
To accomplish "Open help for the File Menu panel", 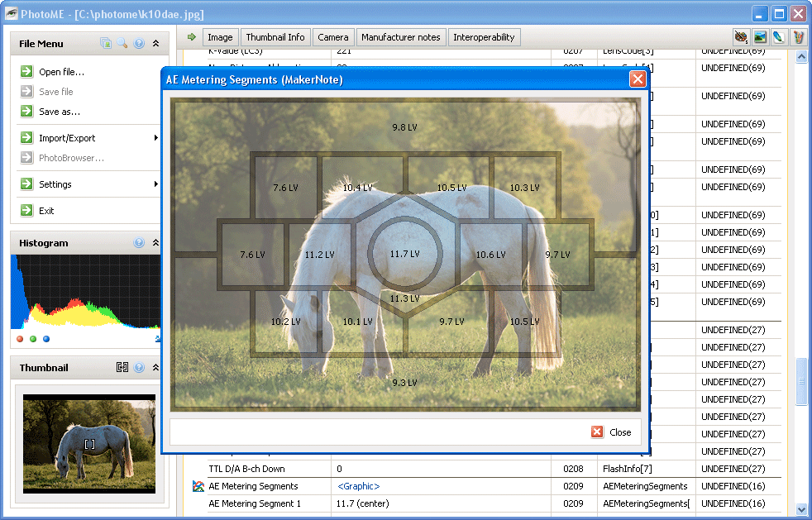I will click(139, 44).
